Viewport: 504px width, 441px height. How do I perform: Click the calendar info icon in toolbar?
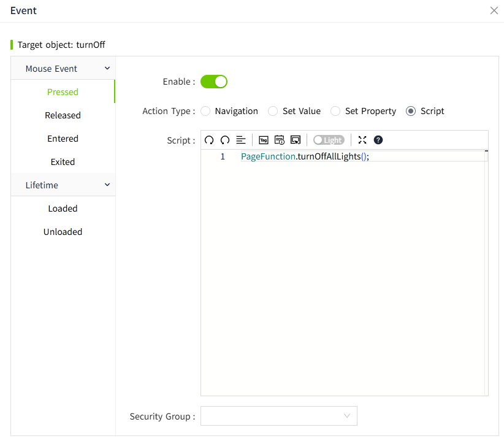coord(280,140)
